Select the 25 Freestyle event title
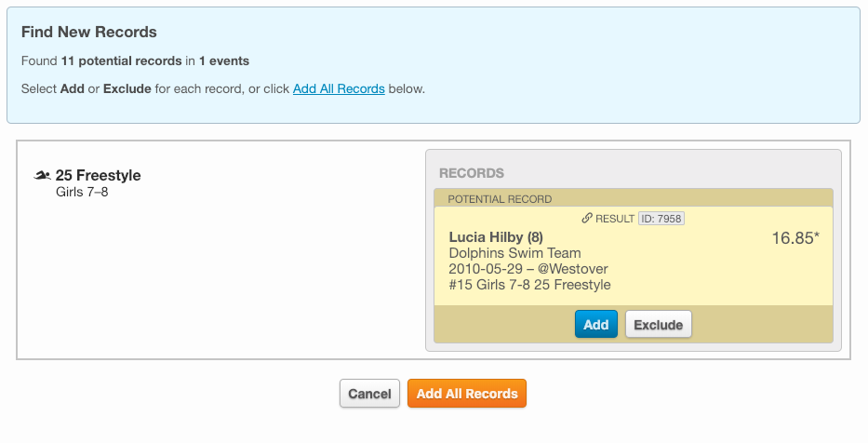Viewport: 868px width, 443px height. click(99, 175)
